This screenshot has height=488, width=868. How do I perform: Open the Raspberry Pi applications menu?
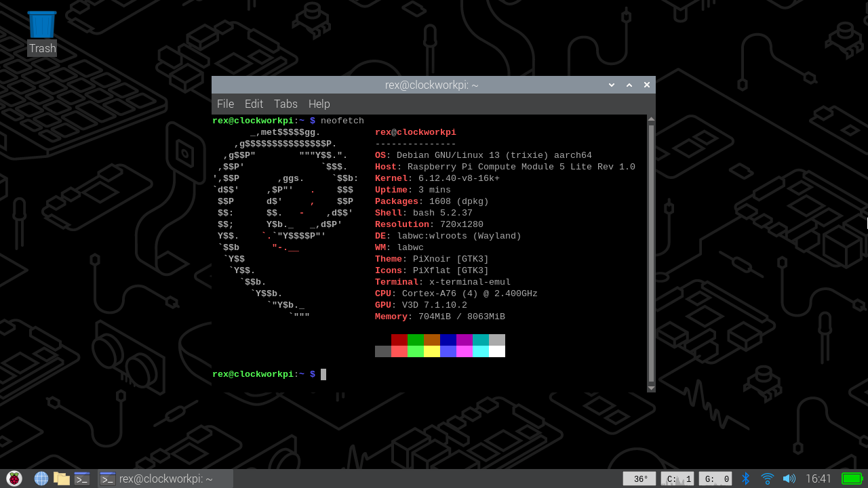(14, 479)
